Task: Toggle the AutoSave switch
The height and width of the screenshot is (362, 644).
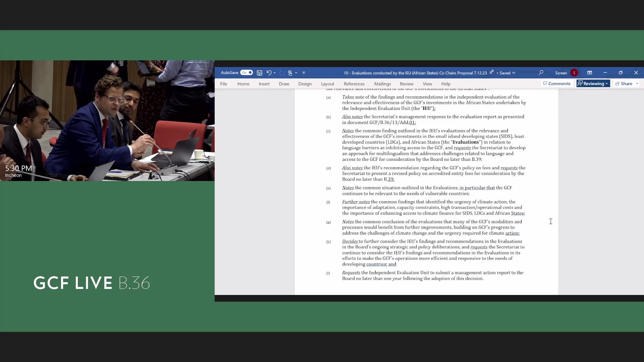Action: pyautogui.click(x=247, y=73)
